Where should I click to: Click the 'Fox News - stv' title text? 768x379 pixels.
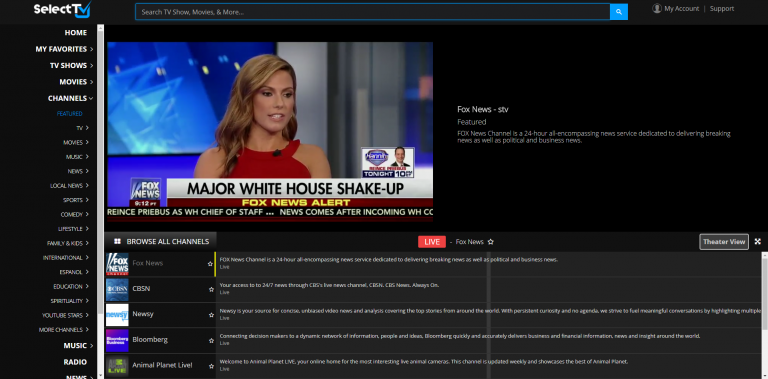click(482, 109)
